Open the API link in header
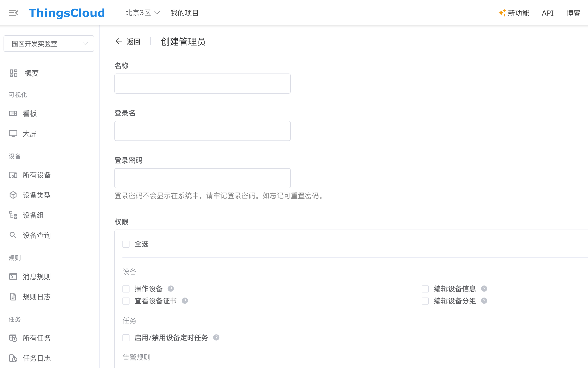 (x=547, y=13)
